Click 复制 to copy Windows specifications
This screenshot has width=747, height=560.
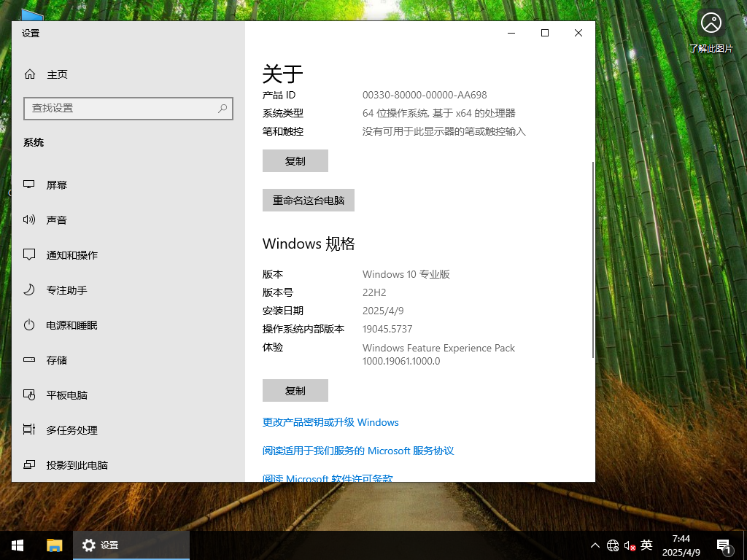(295, 390)
